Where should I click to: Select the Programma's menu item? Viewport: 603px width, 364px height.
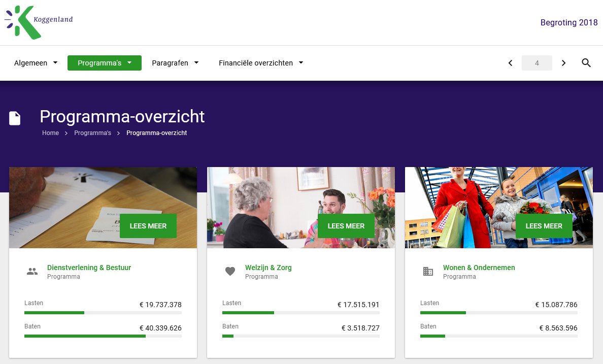tap(104, 63)
